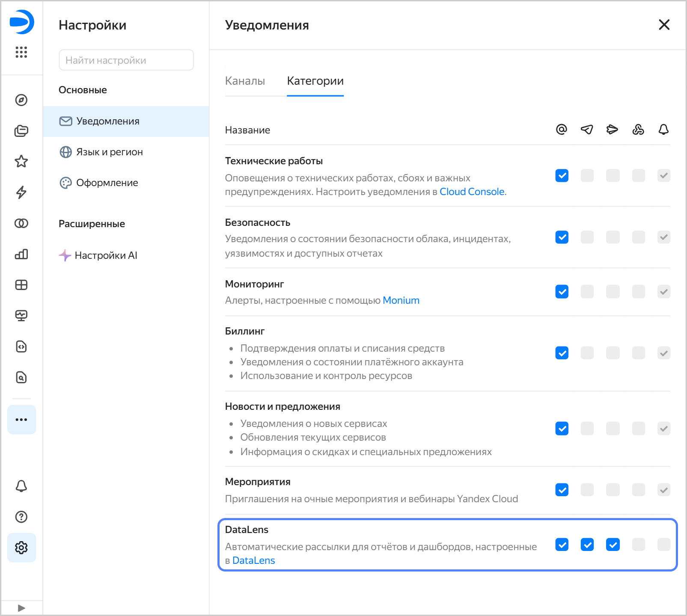Viewport: 687px width, 616px height.
Task: Open the collections folder icon in sidebar
Action: [21, 131]
